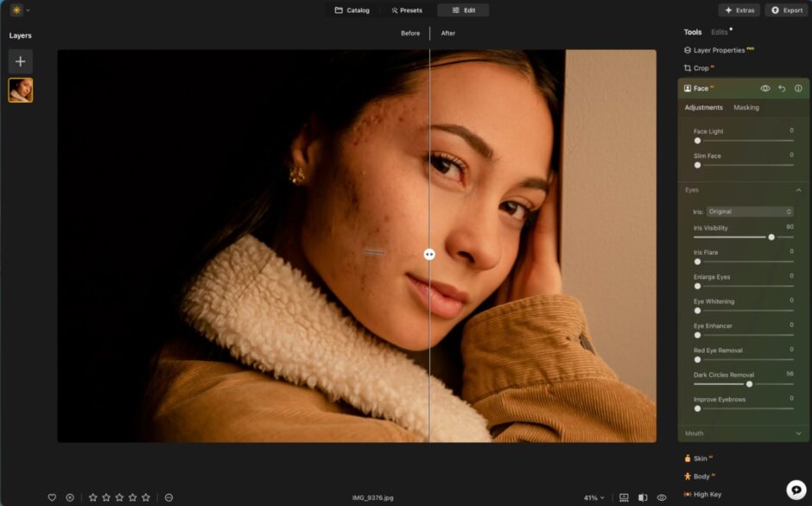Toggle Face tool visibility with the eye
The height and width of the screenshot is (506, 812).
tap(765, 88)
